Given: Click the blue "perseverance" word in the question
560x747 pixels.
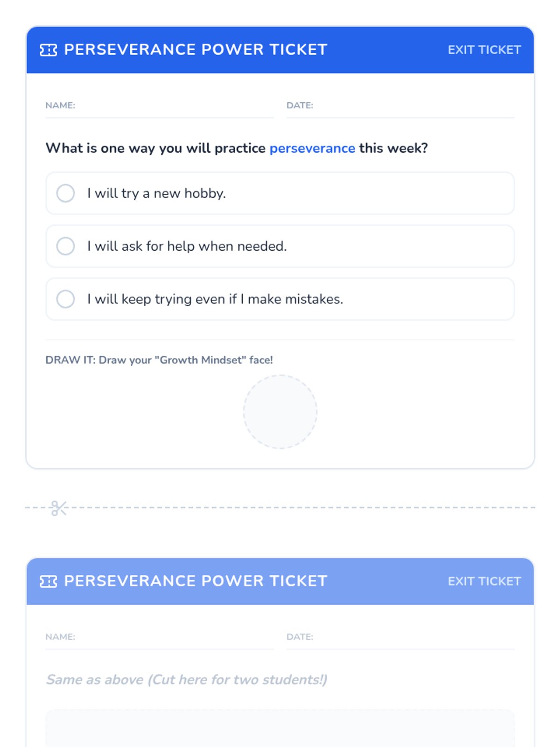Looking at the screenshot, I should coord(312,148).
